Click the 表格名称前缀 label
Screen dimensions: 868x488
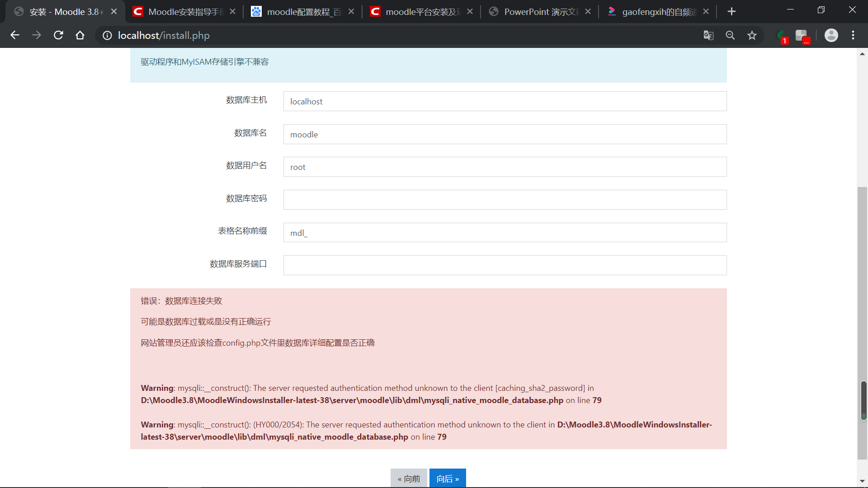(x=242, y=231)
